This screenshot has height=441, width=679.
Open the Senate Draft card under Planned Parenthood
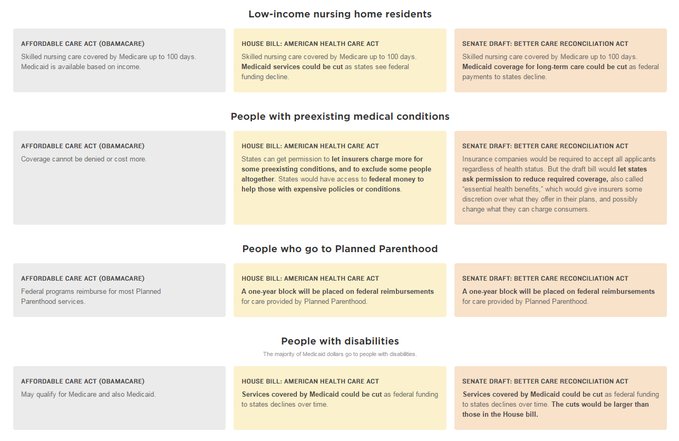pos(560,290)
